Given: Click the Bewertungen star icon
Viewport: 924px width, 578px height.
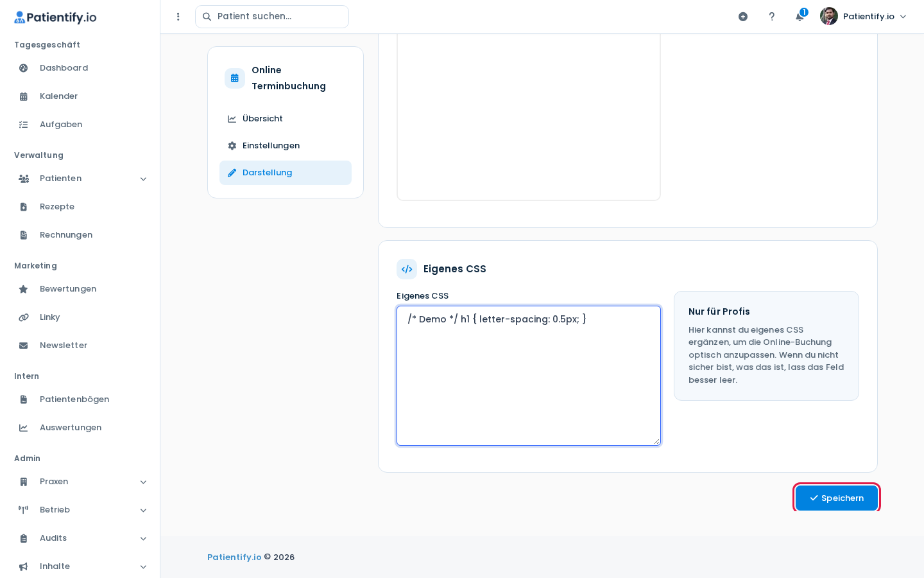Looking at the screenshot, I should pos(24,289).
